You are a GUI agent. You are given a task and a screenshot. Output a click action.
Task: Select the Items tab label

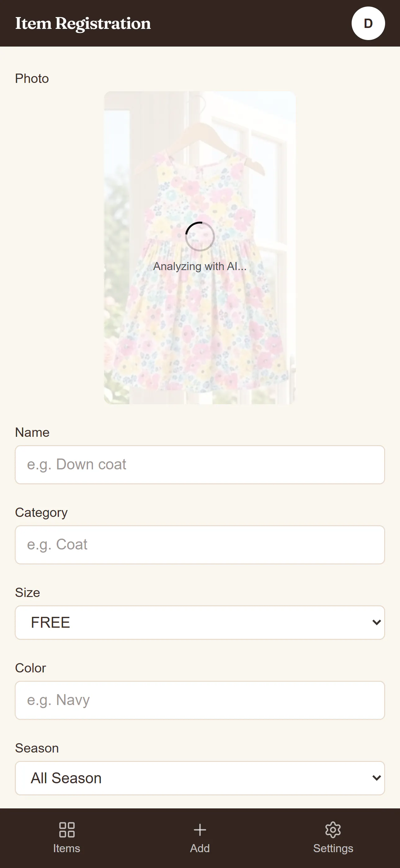click(67, 848)
